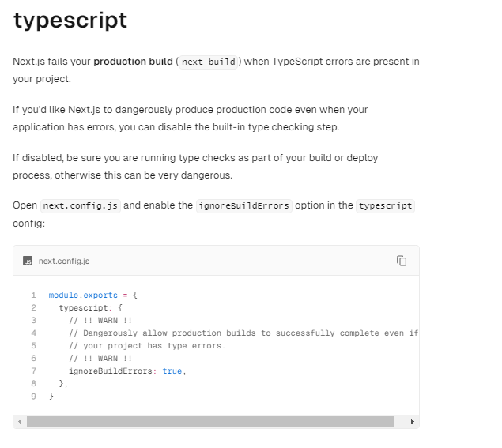Click the '},' on code line 8

63,384
